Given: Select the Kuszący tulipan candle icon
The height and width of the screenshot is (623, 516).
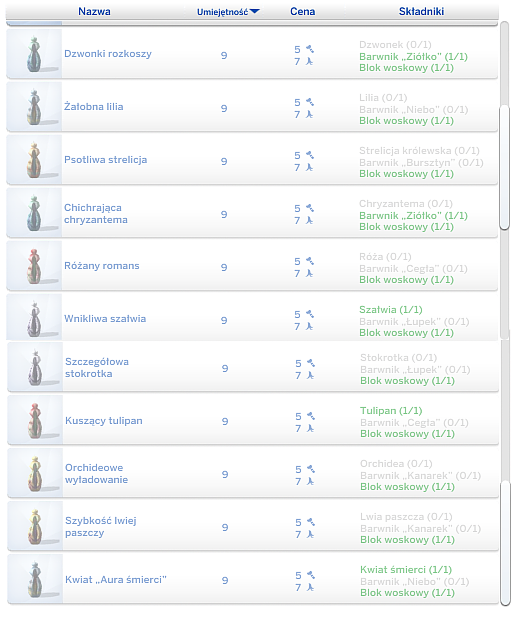Looking at the screenshot, I should click(x=35, y=420).
